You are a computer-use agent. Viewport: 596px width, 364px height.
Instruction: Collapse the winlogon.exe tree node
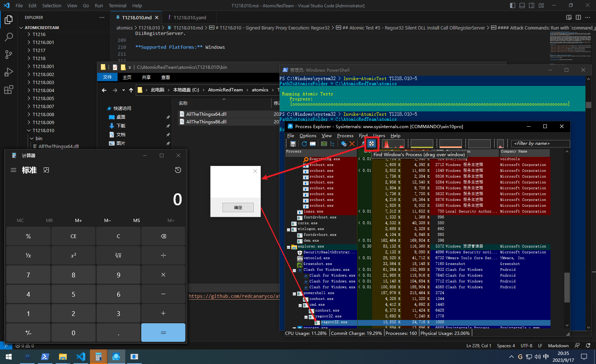coord(288,229)
